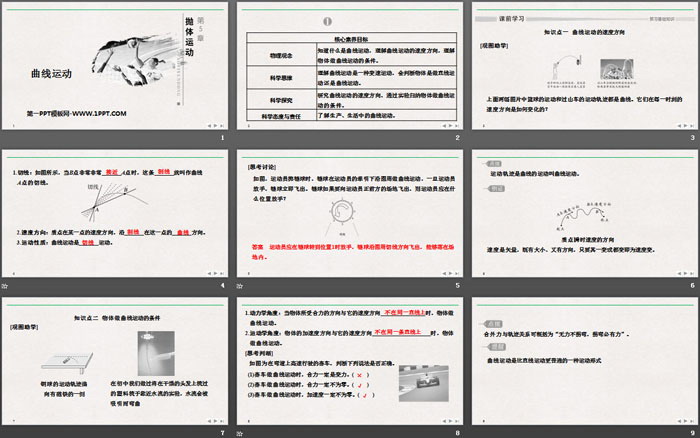The height and width of the screenshot is (438, 700).
Task: Select slide 9 thumbnail with two short text lines
Action: pos(585,361)
